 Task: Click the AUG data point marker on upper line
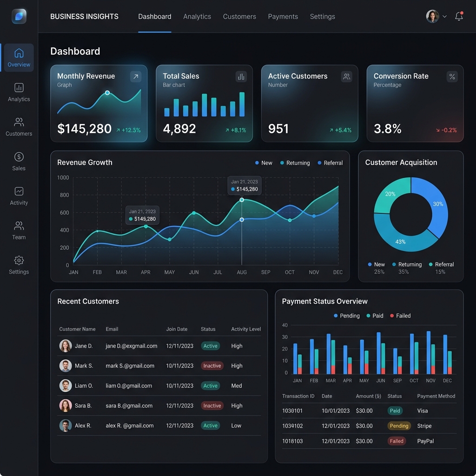coord(242,200)
